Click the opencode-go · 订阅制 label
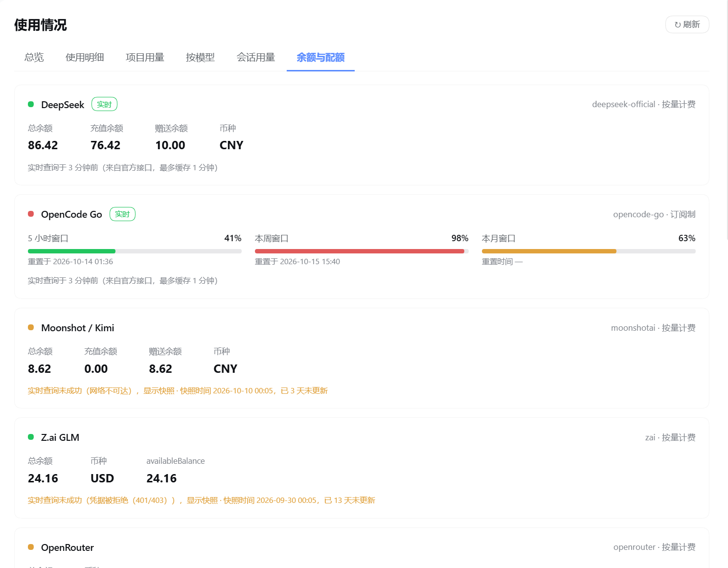 point(654,214)
